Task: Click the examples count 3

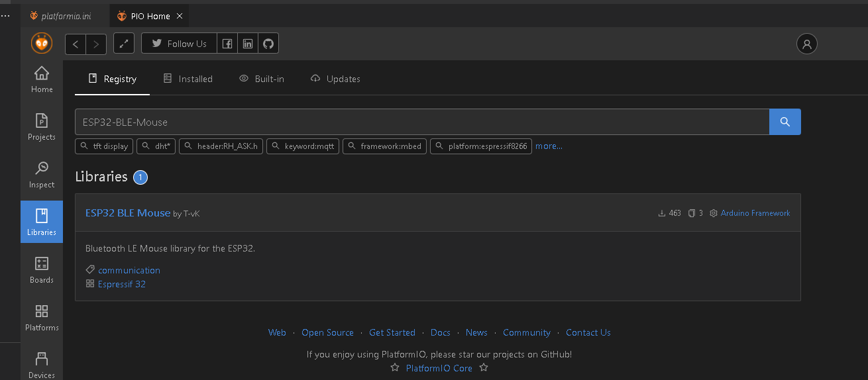Action: click(x=696, y=213)
